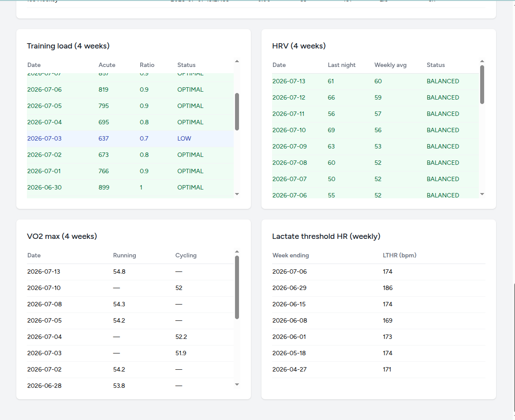Click the Training load table scroll-down arrow

pos(237,194)
